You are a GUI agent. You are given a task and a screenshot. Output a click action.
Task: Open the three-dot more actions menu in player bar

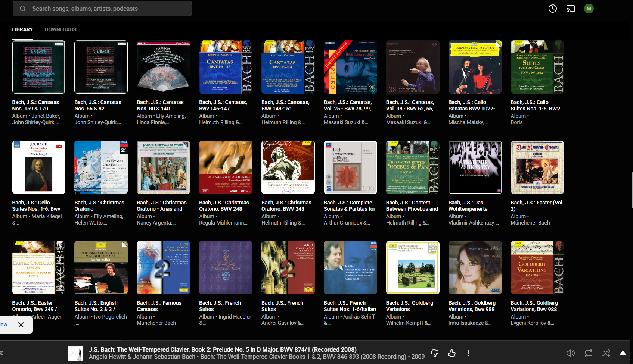[x=468, y=353]
